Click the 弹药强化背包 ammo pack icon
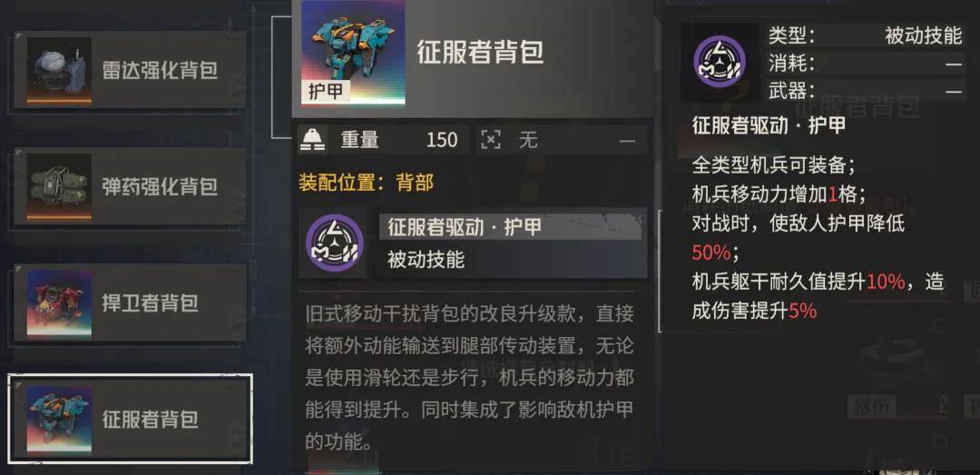980x475 pixels. 59,187
